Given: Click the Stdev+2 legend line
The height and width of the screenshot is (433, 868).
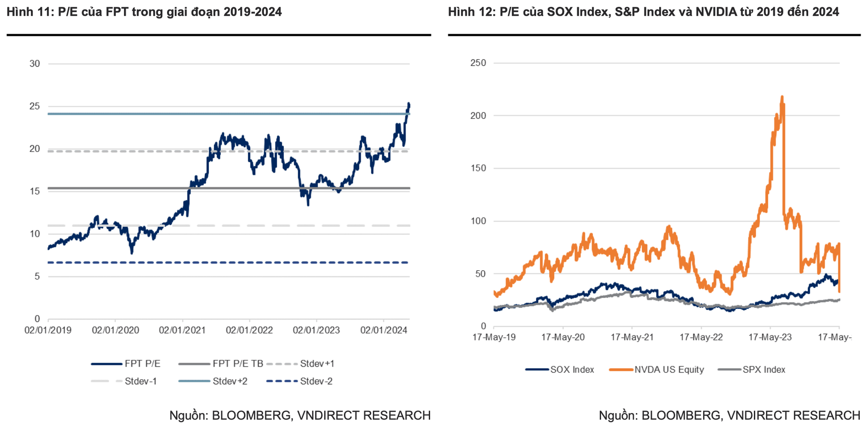Looking at the screenshot, I should (x=194, y=381).
